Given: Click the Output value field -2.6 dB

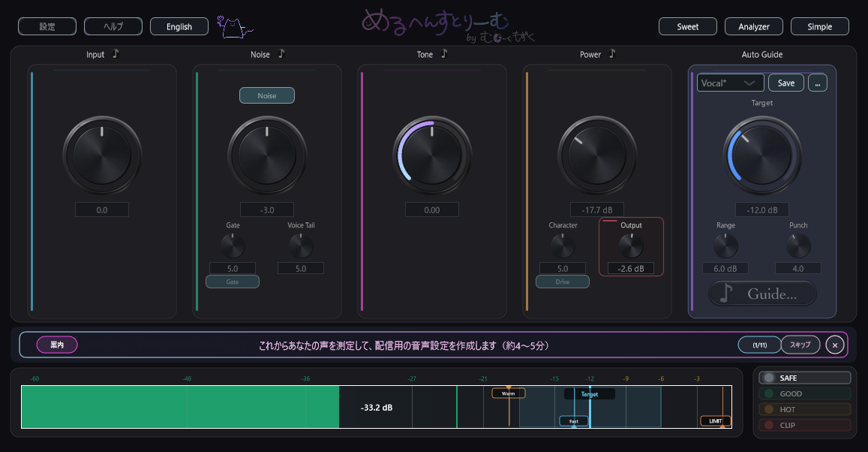Looking at the screenshot, I should (x=631, y=268).
